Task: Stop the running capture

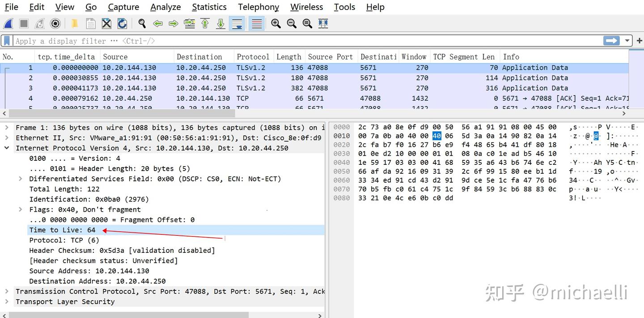Action: point(23,23)
